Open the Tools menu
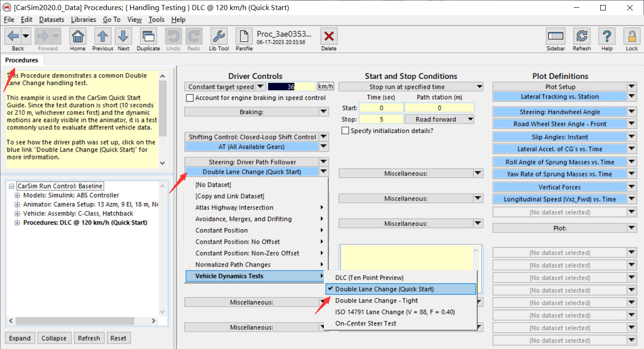 [156, 20]
